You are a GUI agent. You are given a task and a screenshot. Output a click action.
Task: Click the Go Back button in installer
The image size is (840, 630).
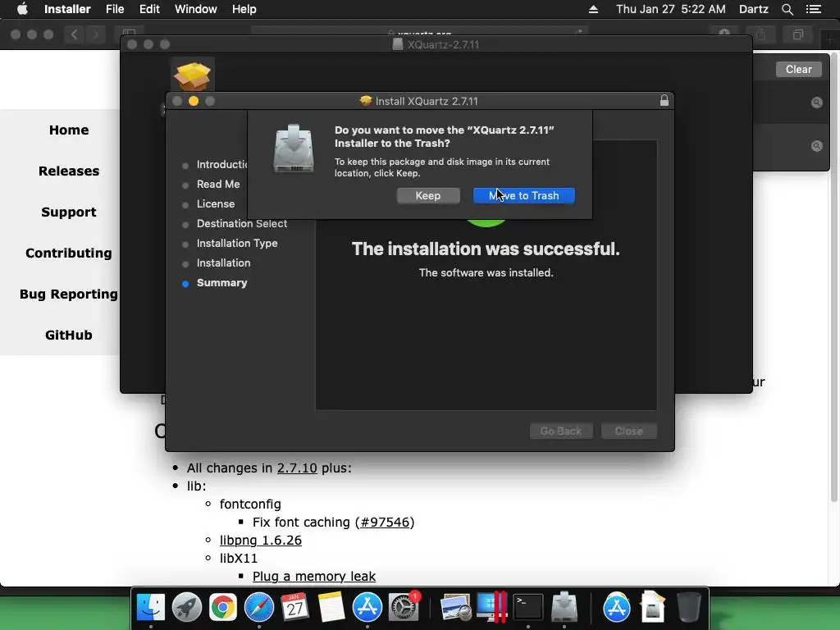[x=561, y=431]
